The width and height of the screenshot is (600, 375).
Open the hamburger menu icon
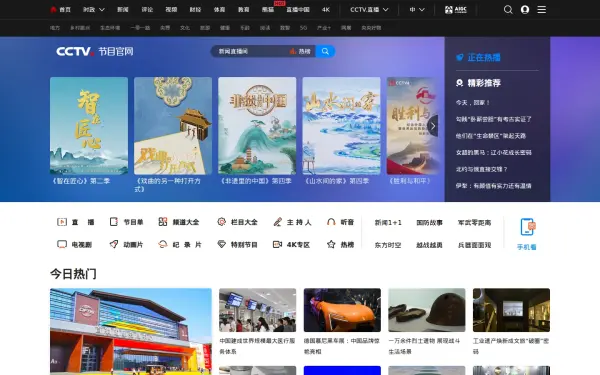pos(541,10)
